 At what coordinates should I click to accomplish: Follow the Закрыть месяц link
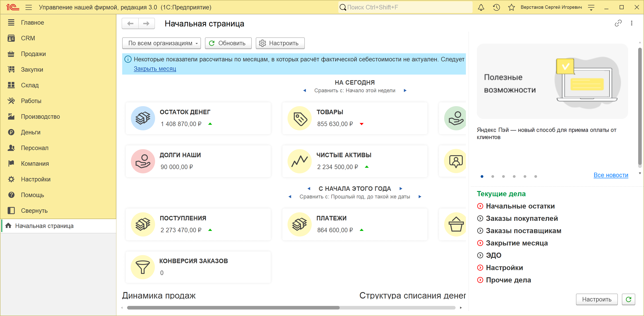coord(155,69)
